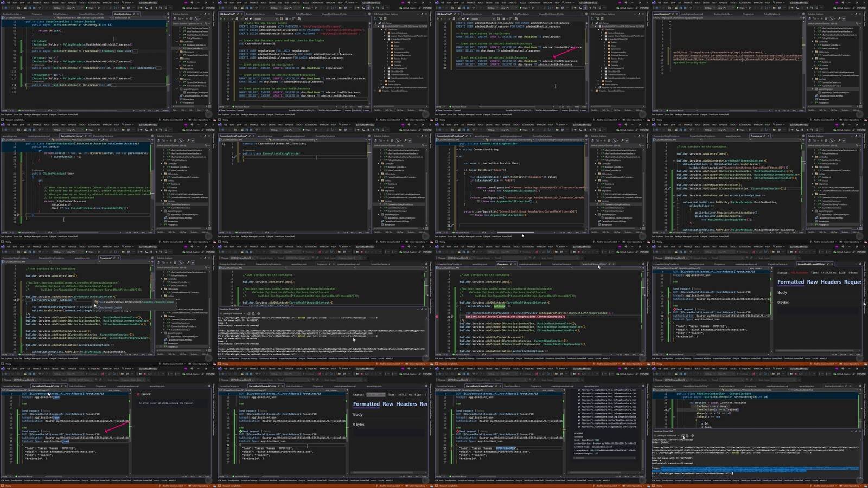The image size is (868, 488).
Task: Select Raw tab in 403 response pane
Action: point(812,282)
